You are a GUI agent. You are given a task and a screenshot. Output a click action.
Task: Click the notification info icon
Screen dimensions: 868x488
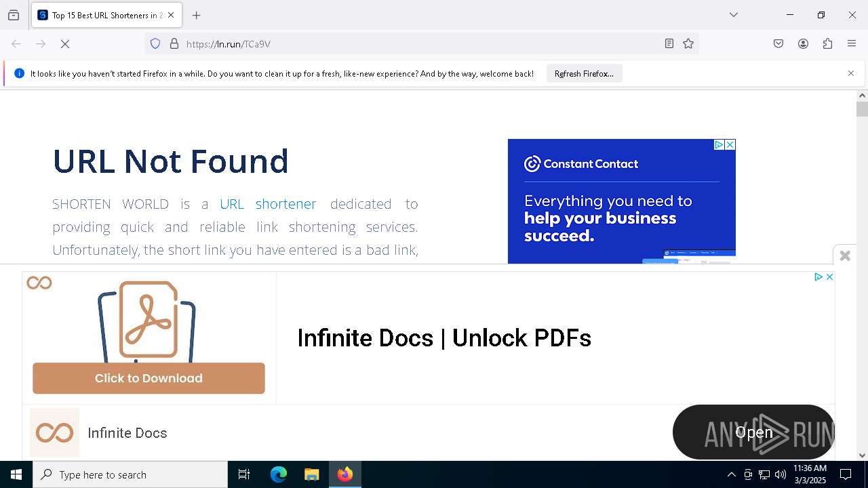(19, 73)
